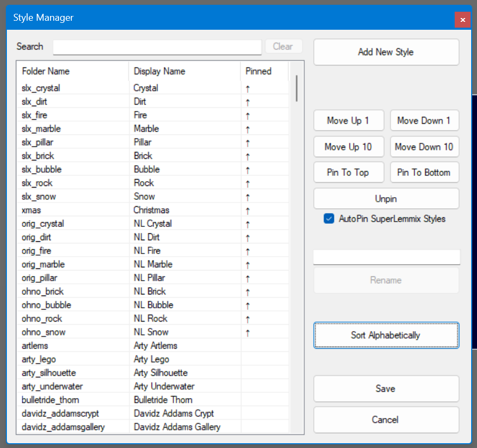Click the pinned arrow for slx_crystal row
This screenshot has height=448, width=477.
click(x=248, y=88)
